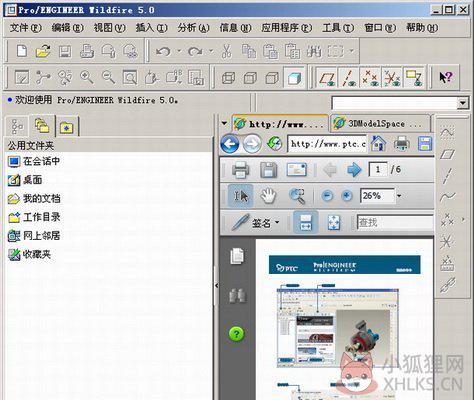Screen dimensions: 474x400
Task: Open the 工具(T) menu
Action: (x=338, y=28)
